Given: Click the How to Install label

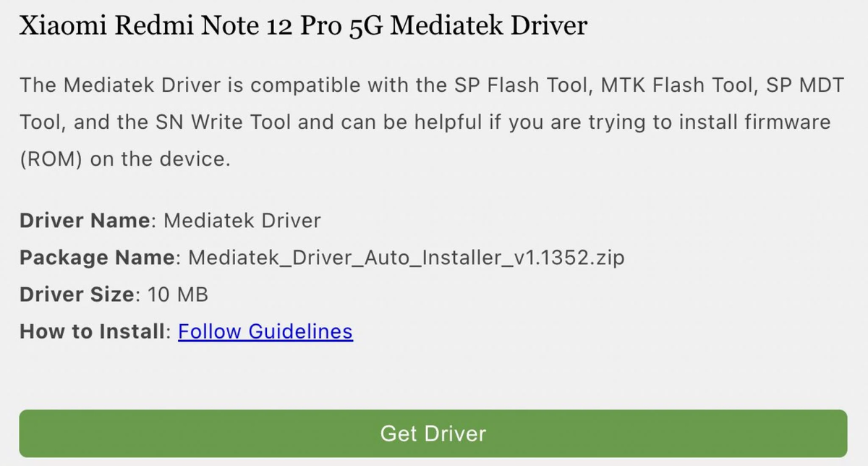Looking at the screenshot, I should (x=93, y=331).
